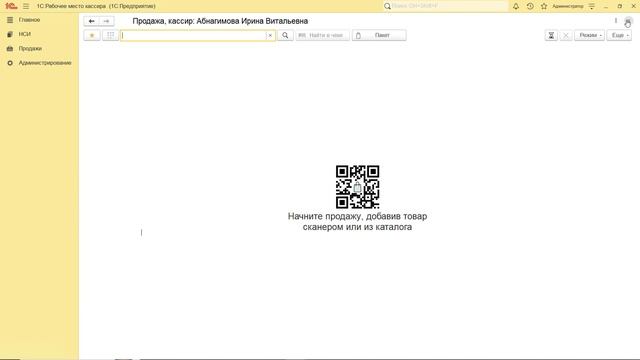Open the Продажи section

[x=30, y=48]
